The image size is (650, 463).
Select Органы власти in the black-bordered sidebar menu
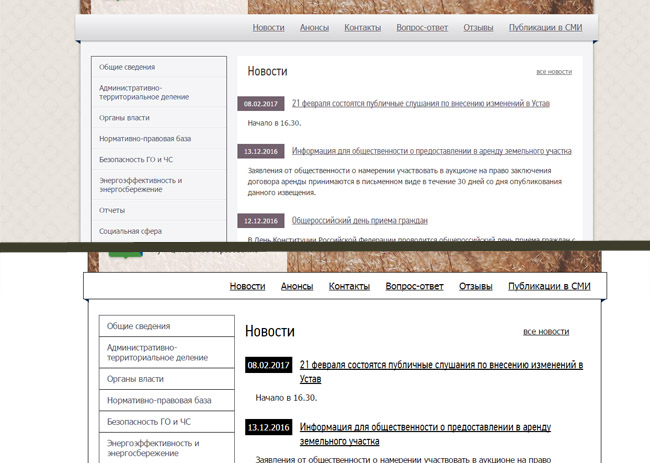point(135,379)
